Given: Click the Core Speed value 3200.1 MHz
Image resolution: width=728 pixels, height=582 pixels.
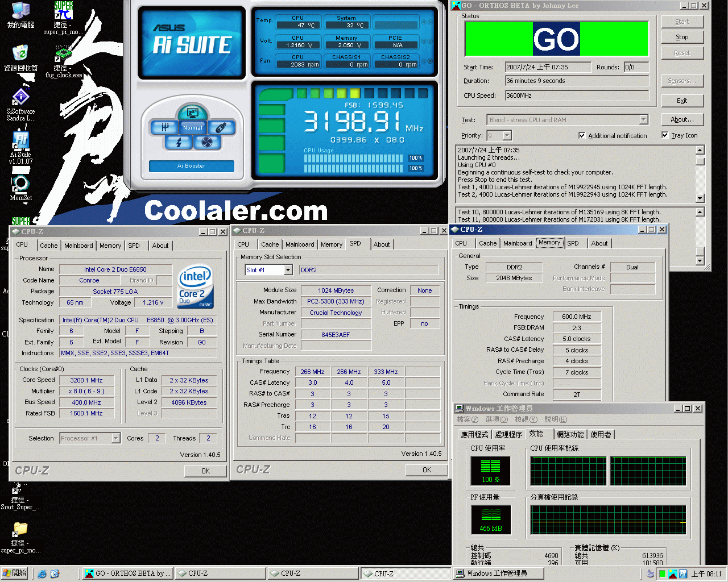Looking at the screenshot, I should [x=86, y=380].
